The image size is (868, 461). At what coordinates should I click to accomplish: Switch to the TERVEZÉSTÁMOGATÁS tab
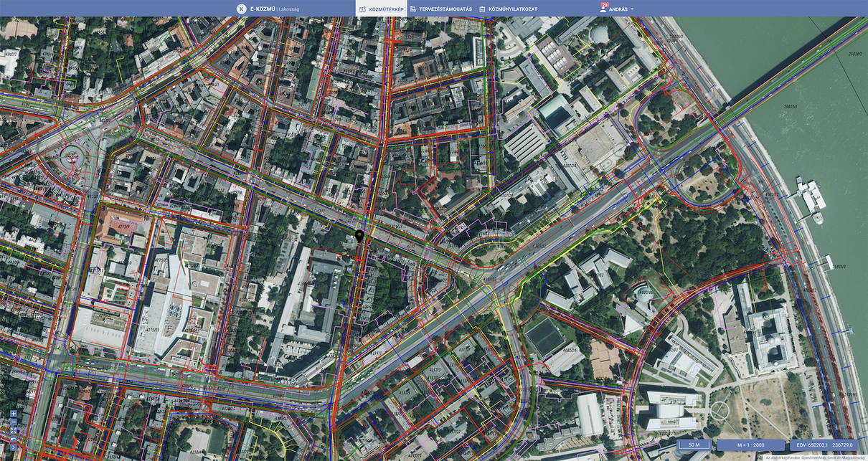pyautogui.click(x=441, y=9)
